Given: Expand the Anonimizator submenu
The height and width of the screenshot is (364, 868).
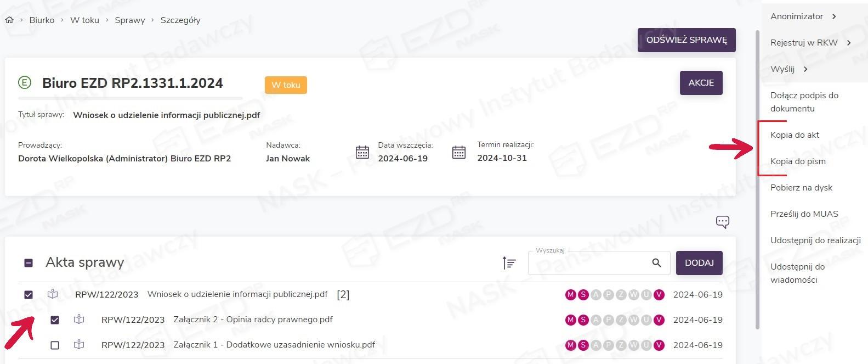Looking at the screenshot, I should (803, 16).
